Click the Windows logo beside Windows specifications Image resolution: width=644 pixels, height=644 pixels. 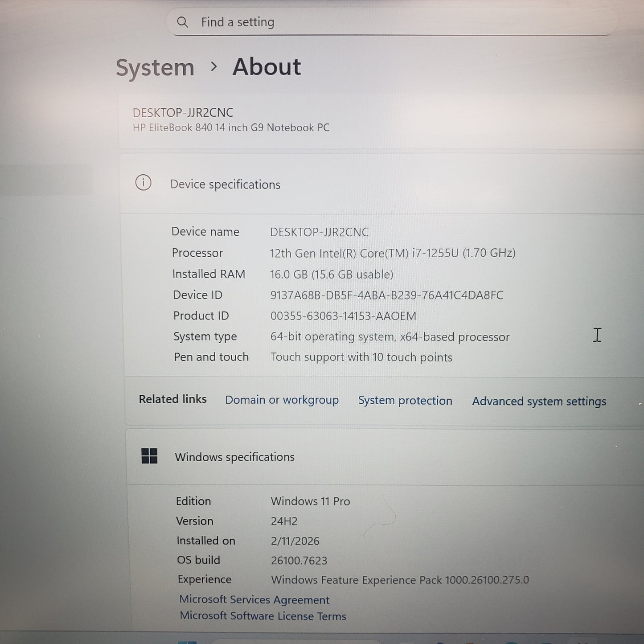(x=149, y=456)
